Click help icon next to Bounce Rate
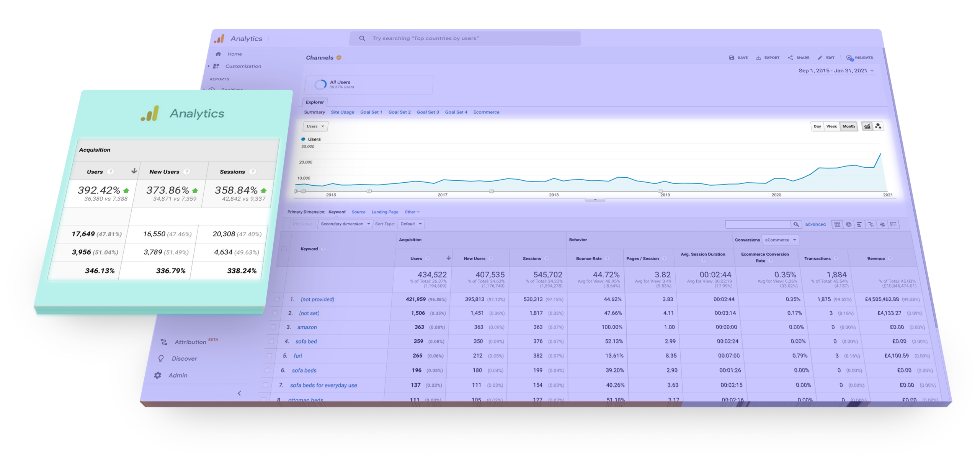980x476 pixels. click(x=607, y=258)
